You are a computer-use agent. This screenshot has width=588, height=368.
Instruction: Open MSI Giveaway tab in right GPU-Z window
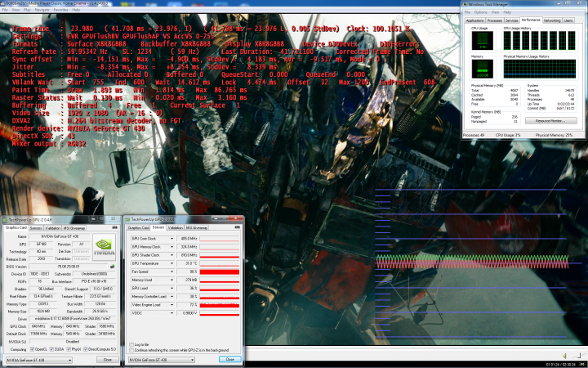(x=197, y=227)
